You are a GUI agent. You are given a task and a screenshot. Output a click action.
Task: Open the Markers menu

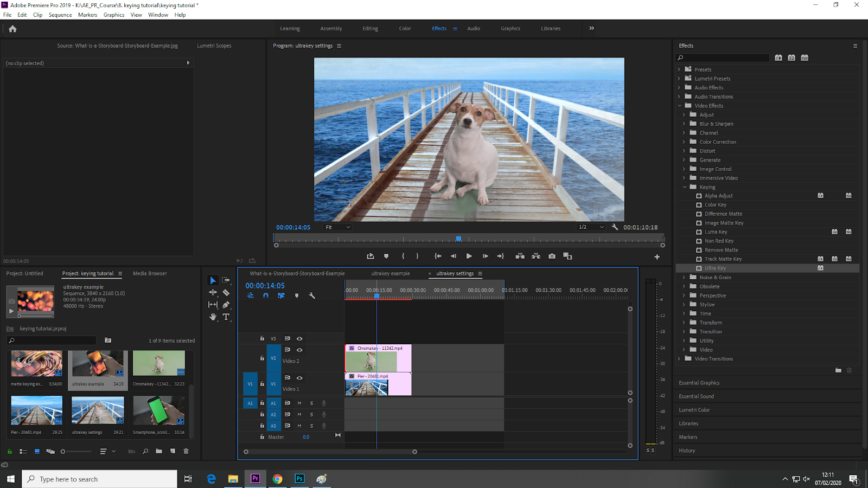(x=87, y=15)
